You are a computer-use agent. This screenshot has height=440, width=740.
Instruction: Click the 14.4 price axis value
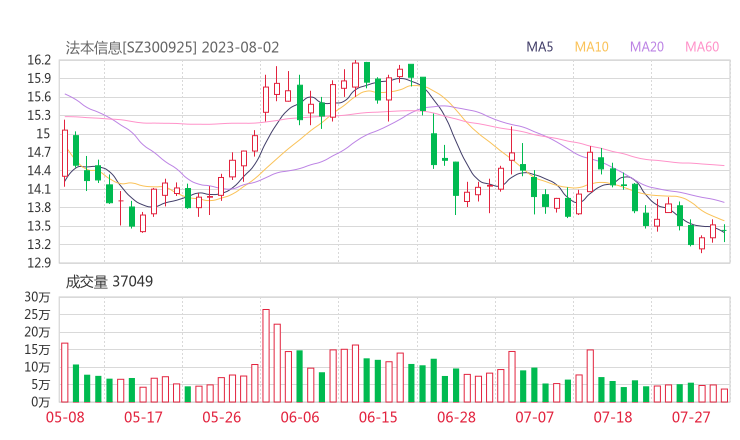click(39, 170)
